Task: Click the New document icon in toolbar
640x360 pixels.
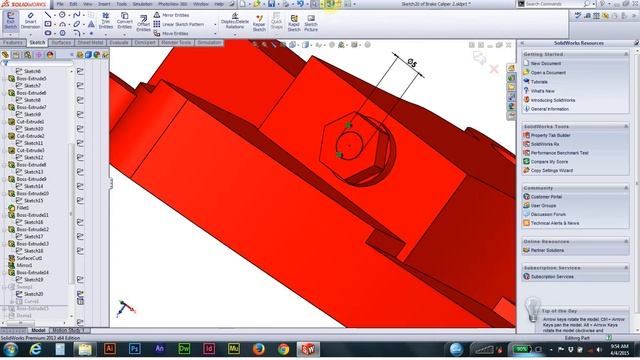Action: [x=243, y=4]
